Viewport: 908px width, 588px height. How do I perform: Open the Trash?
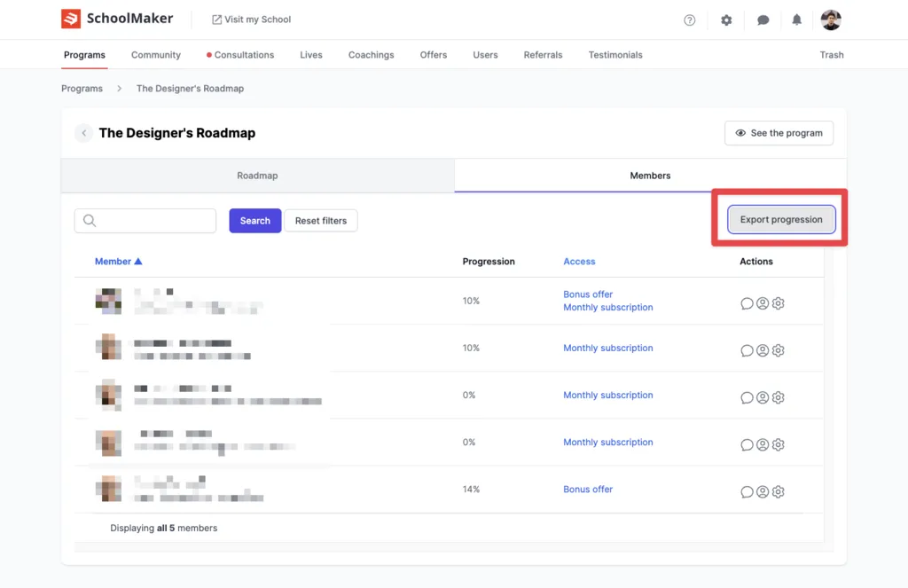point(832,55)
